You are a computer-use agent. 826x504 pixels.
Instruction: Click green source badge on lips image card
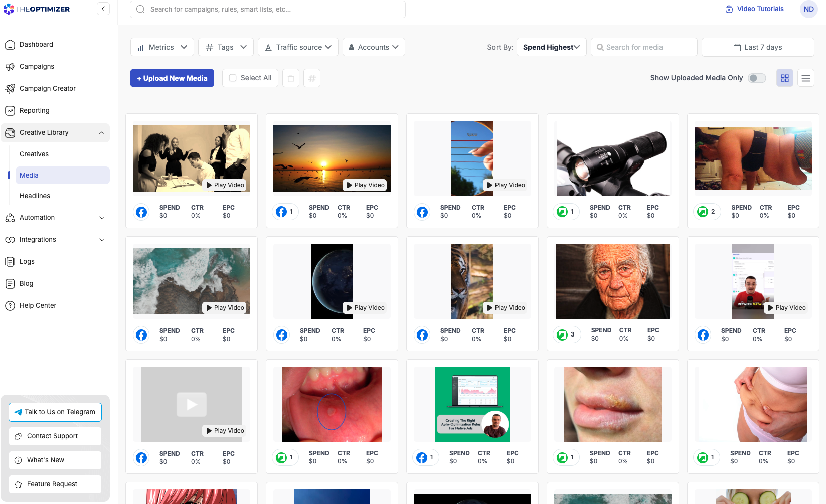point(563,457)
